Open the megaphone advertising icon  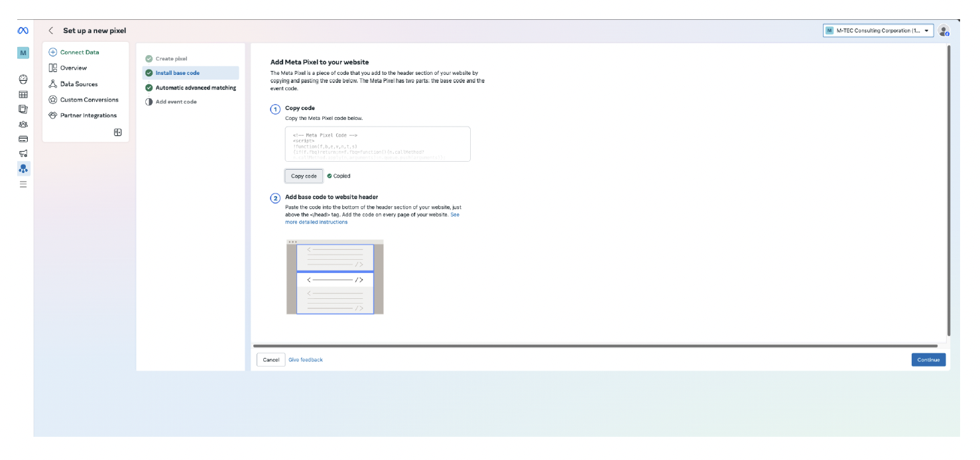[x=23, y=154]
